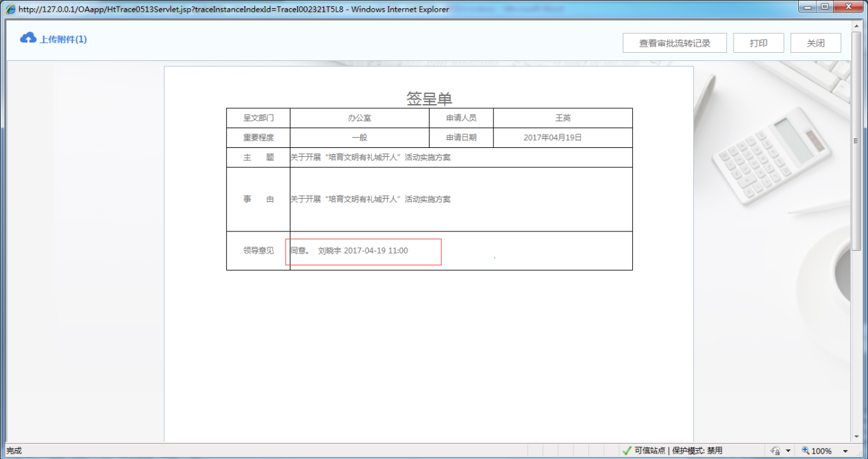
Task: Click the 一般 importance level cell
Action: click(x=360, y=136)
